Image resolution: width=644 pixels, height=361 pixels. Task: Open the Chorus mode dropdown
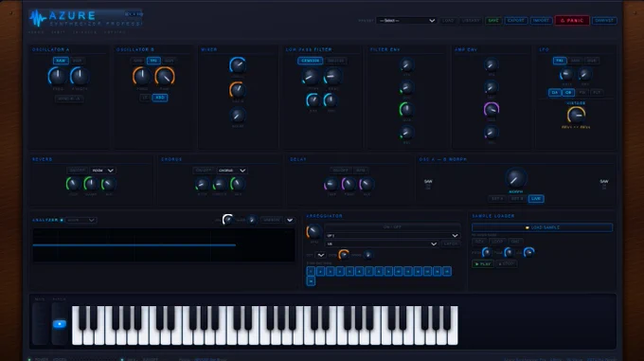point(232,171)
